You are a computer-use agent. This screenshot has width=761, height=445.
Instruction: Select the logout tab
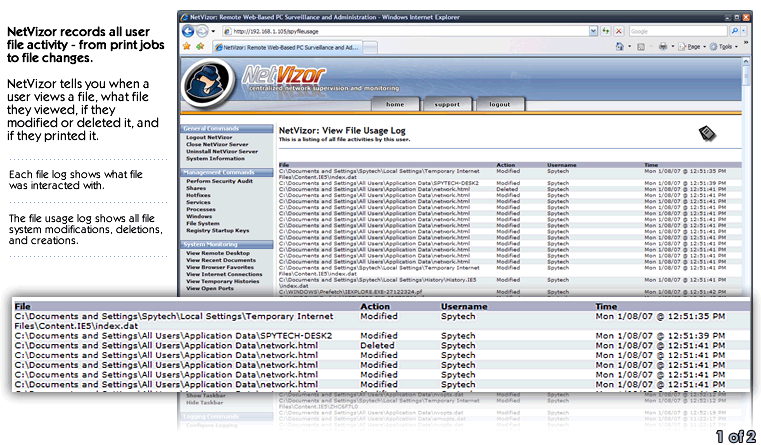499,104
